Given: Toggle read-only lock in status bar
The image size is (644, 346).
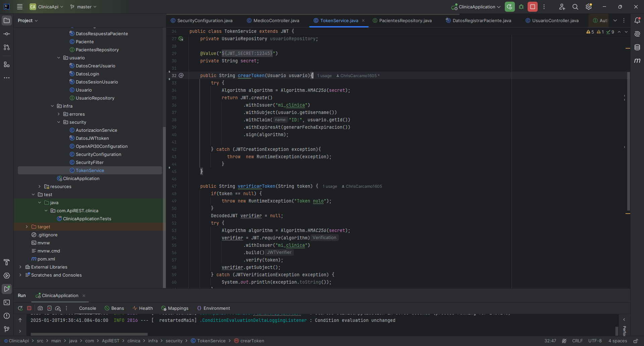Looking at the screenshot, I should tap(636, 341).
